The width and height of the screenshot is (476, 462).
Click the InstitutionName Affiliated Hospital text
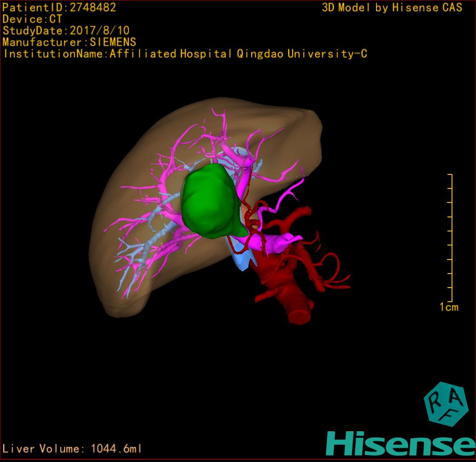185,54
